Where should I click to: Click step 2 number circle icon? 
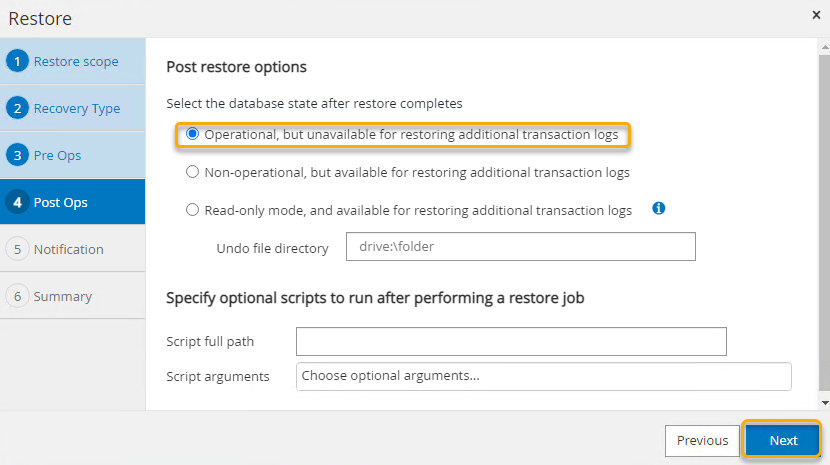tap(17, 108)
